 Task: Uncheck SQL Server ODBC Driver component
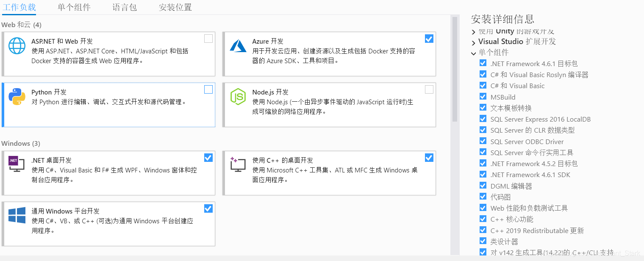483,141
